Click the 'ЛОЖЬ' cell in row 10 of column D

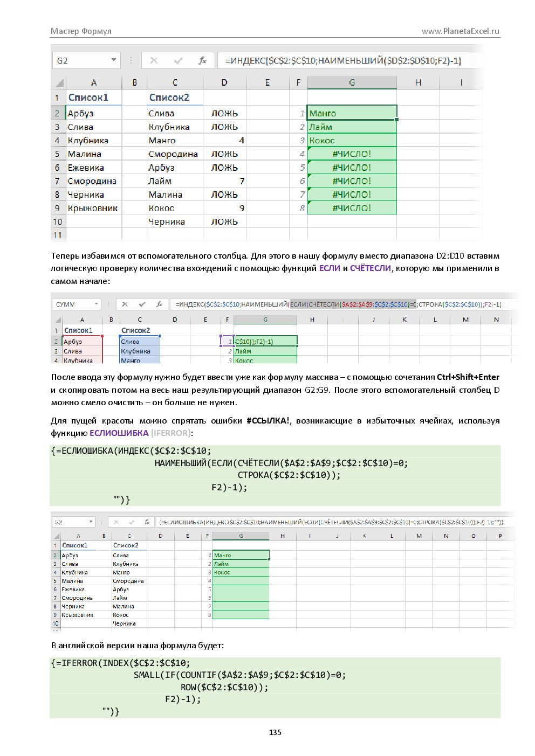pyautogui.click(x=224, y=222)
